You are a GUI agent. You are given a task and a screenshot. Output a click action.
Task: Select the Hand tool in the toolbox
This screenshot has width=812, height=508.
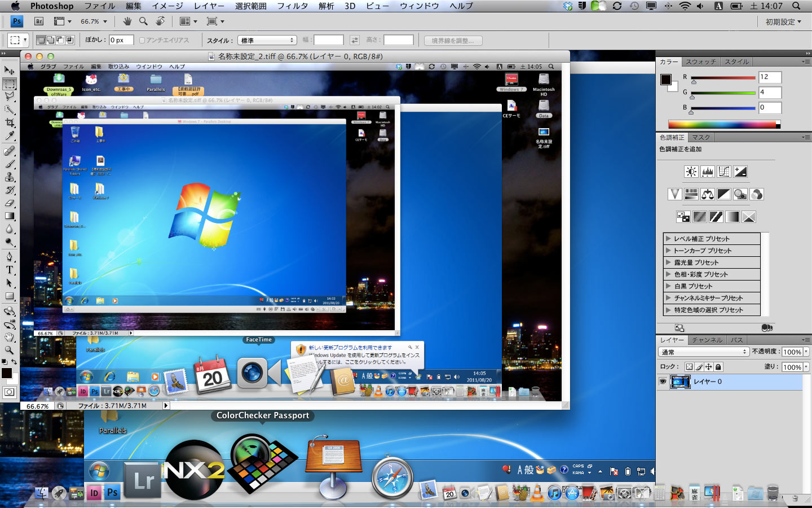point(10,338)
